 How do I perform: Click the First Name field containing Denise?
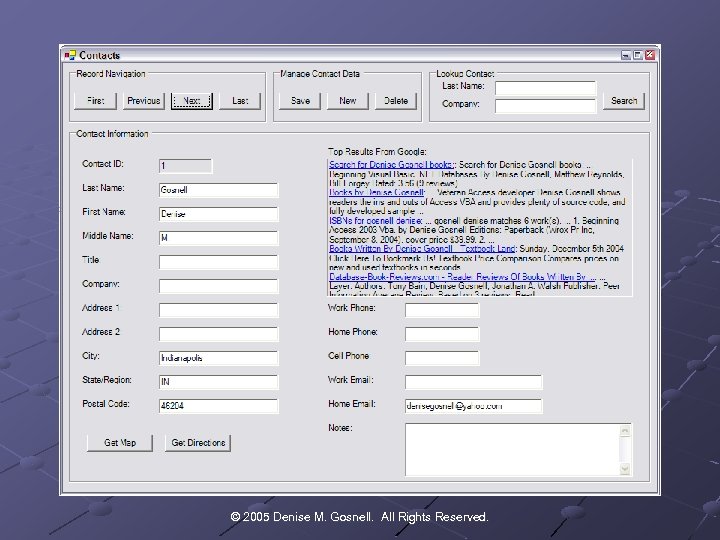(219, 214)
